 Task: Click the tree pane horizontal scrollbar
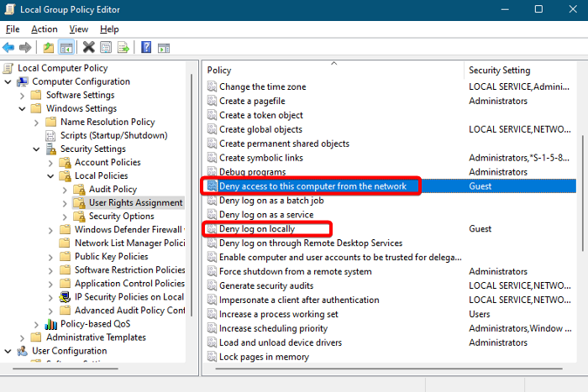66,368
